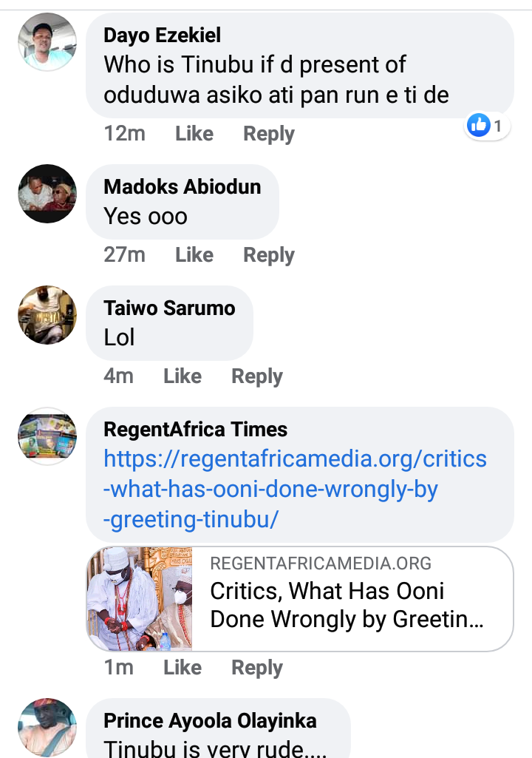The width and height of the screenshot is (532, 758).
Task: Open the regentafricamedia.org URL link
Action: [x=295, y=489]
